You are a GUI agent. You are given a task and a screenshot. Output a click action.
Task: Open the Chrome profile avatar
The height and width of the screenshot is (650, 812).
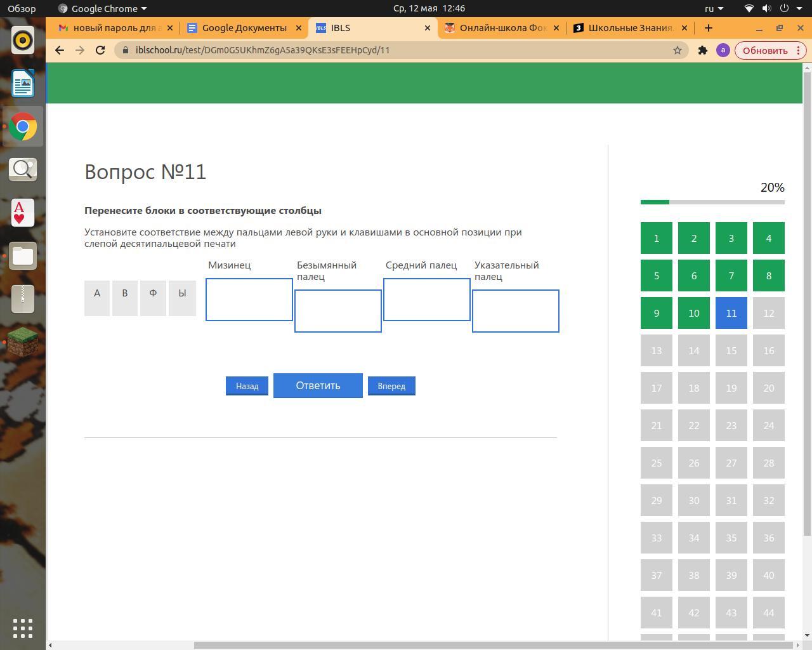(x=723, y=50)
